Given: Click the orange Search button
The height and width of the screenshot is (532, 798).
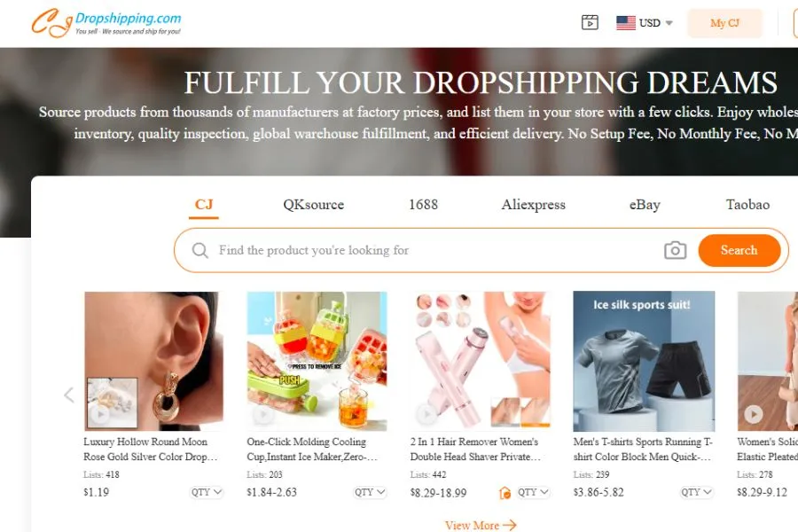Looking at the screenshot, I should 739,250.
